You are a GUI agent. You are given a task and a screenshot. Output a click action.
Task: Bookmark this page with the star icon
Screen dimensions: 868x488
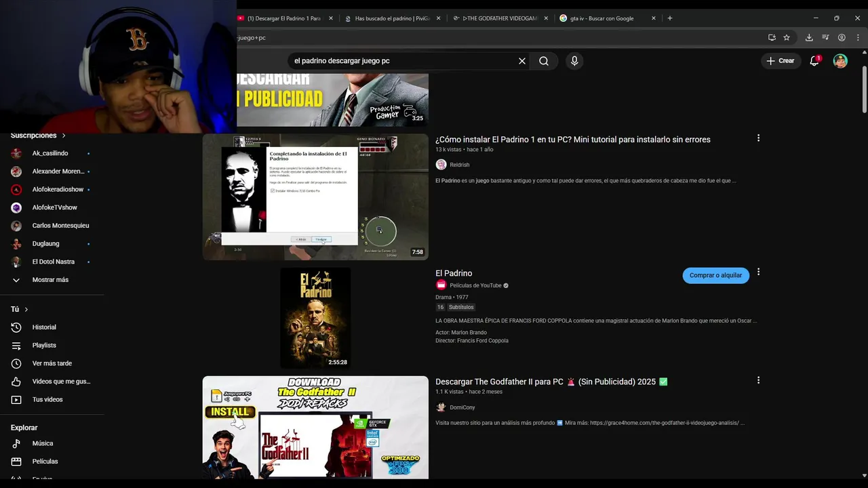pos(787,38)
